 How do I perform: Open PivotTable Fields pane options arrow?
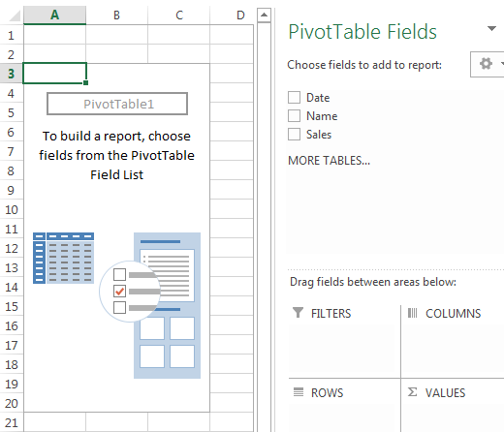[x=491, y=28]
